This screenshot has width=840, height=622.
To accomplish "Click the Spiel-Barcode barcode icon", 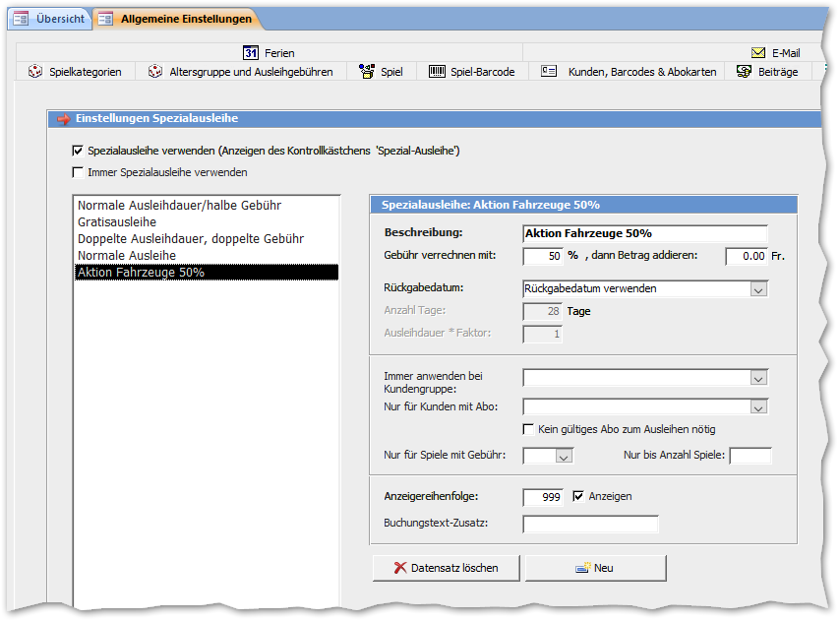I will [x=437, y=71].
